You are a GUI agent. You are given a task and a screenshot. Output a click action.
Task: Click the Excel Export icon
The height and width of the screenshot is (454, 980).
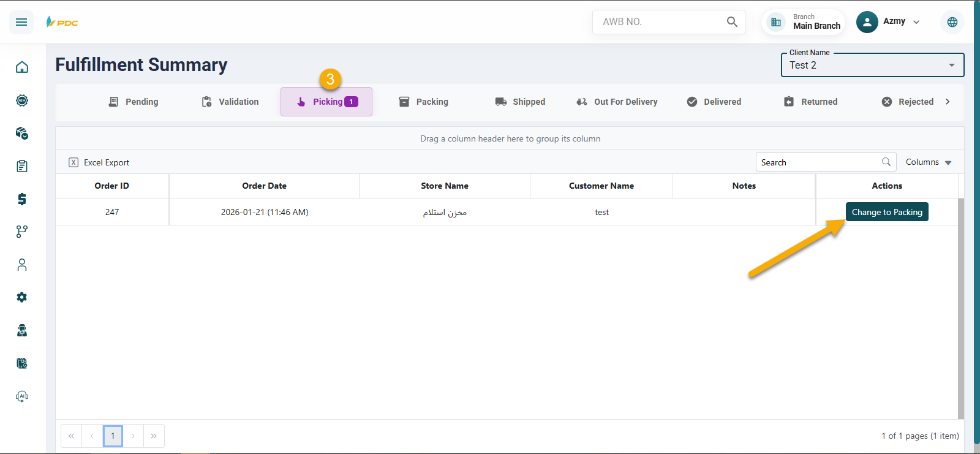click(x=73, y=162)
